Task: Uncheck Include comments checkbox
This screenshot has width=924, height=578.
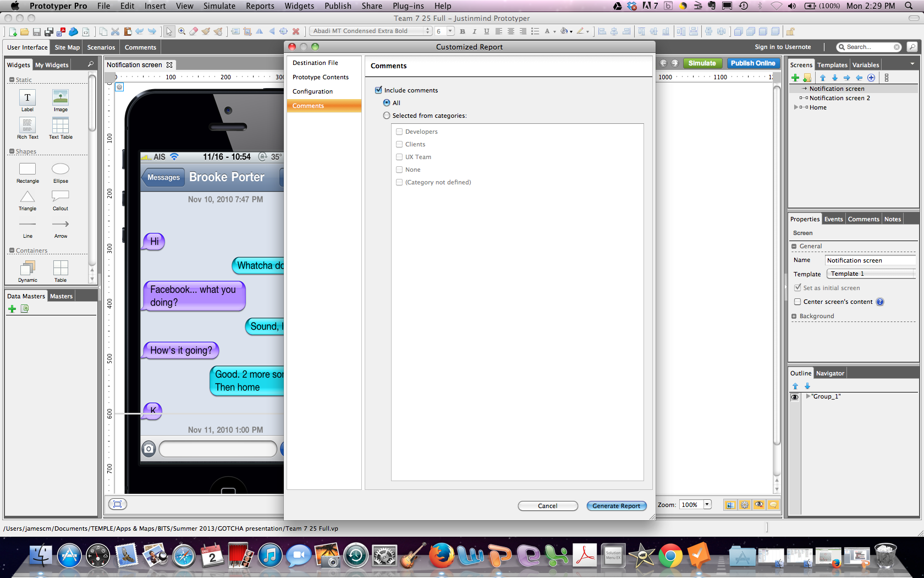Action: click(378, 90)
